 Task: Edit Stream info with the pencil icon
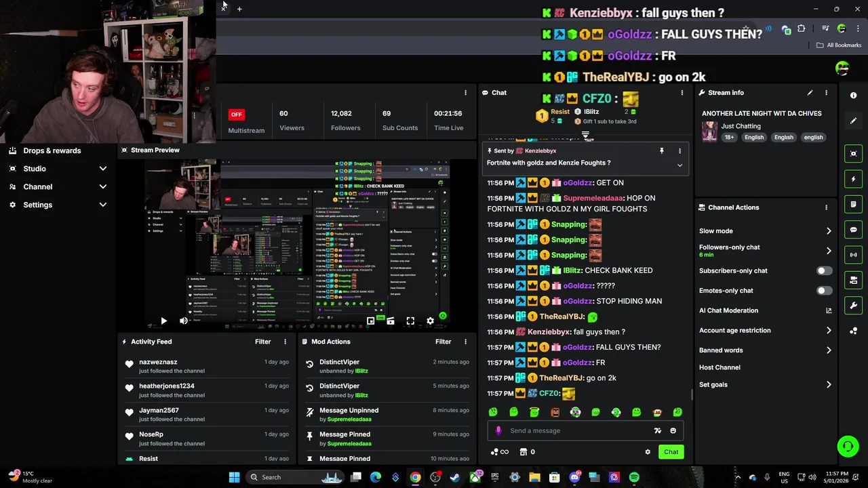[x=810, y=93]
